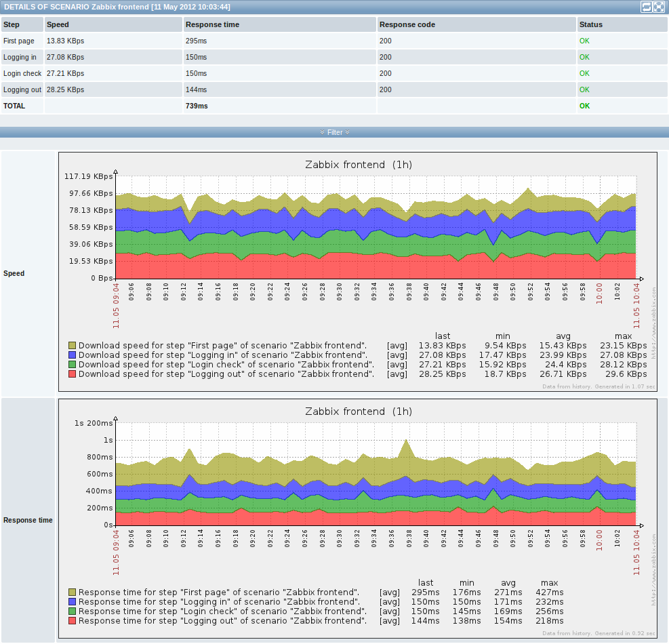Click legend 'Download speed for step "Logging out"'
This screenshot has height=644, width=669.
[226, 374]
